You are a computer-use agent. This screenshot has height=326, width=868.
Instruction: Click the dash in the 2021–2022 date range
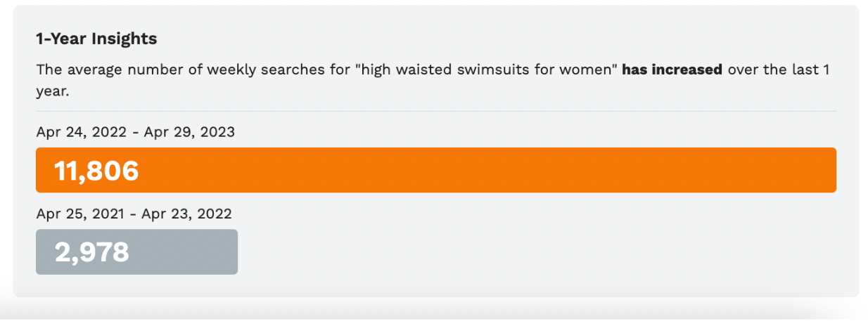point(132,214)
